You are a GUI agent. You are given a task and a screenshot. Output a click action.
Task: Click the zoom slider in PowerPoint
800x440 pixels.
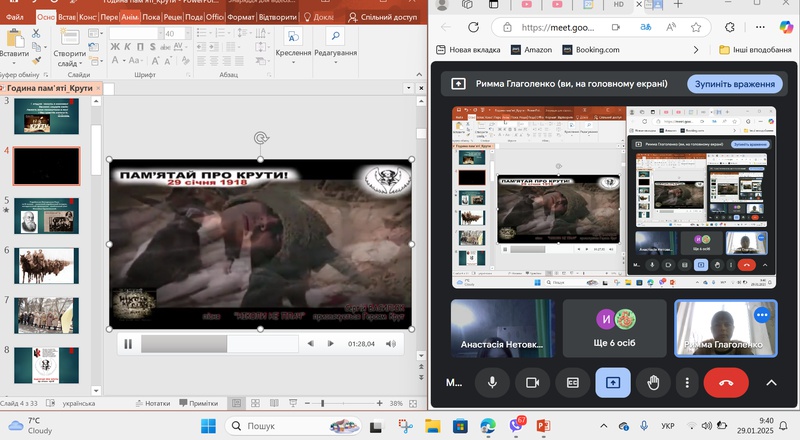[343, 403]
